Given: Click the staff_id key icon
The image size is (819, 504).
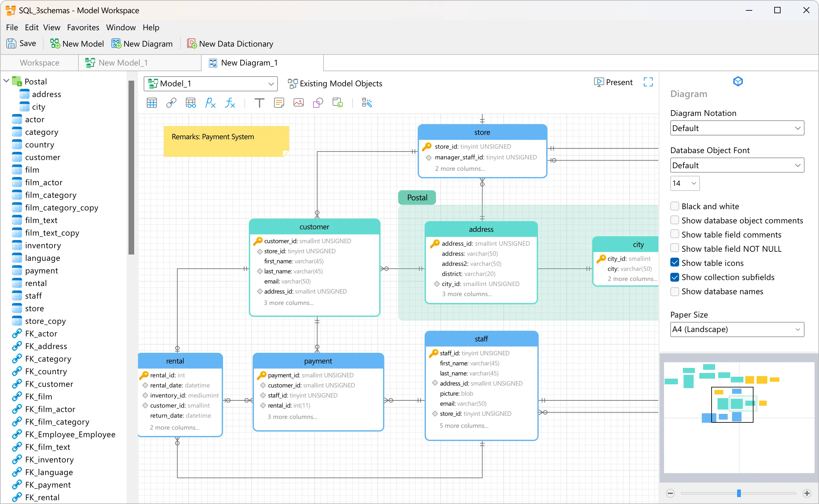Looking at the screenshot, I should (x=434, y=353).
